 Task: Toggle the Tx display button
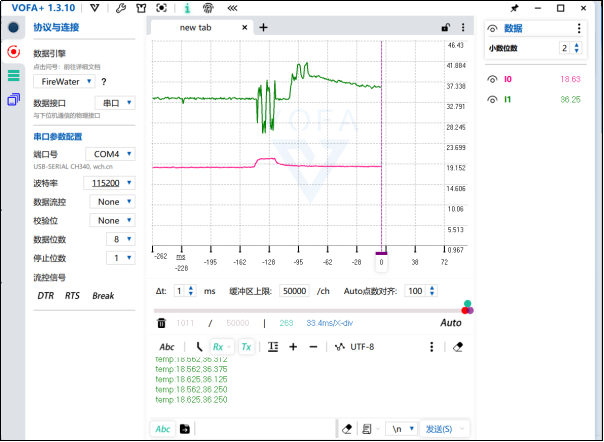(x=246, y=346)
